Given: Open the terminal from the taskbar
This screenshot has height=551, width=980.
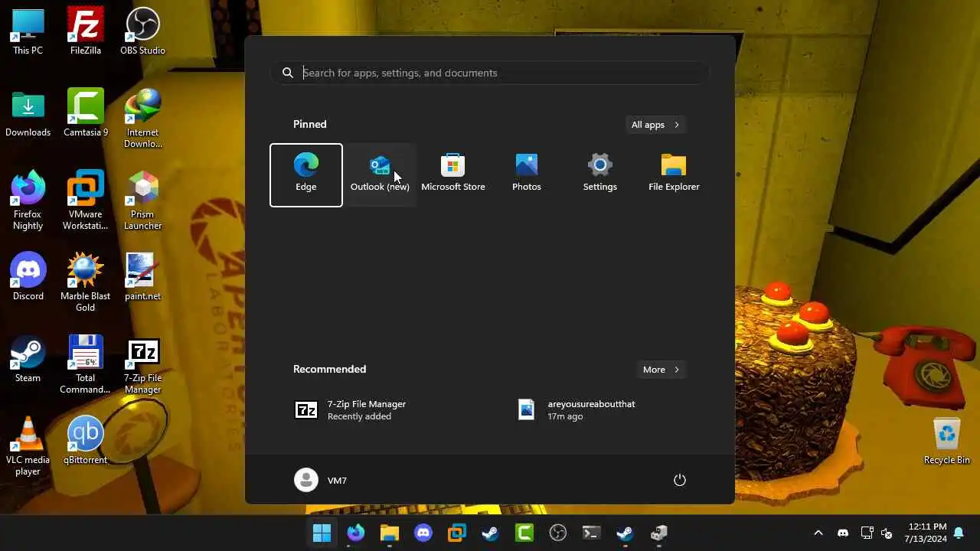Looking at the screenshot, I should [592, 533].
